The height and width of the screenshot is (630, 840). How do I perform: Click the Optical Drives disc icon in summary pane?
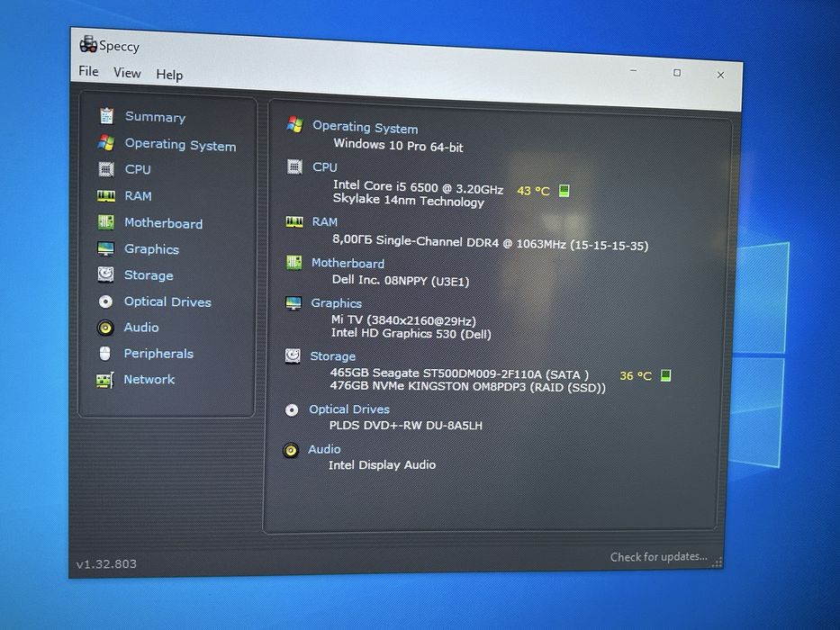click(292, 410)
